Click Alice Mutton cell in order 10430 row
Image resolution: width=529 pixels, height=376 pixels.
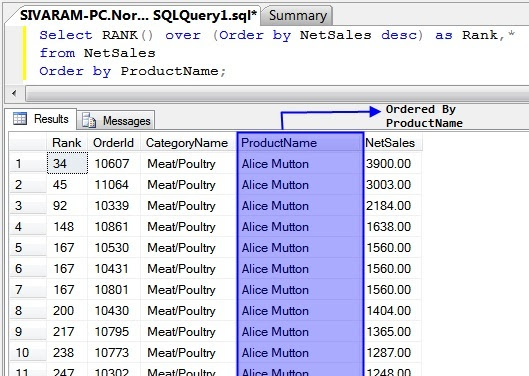tap(300, 311)
